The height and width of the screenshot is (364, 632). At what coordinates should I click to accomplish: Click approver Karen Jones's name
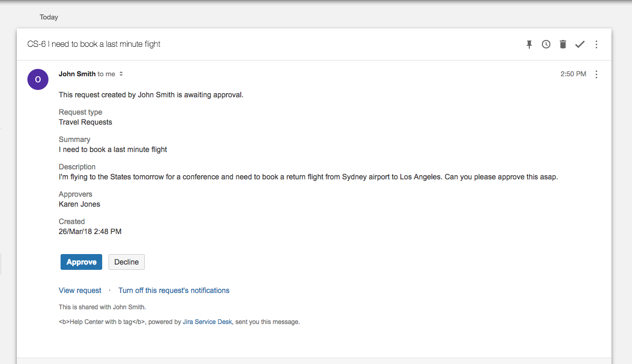click(x=79, y=204)
